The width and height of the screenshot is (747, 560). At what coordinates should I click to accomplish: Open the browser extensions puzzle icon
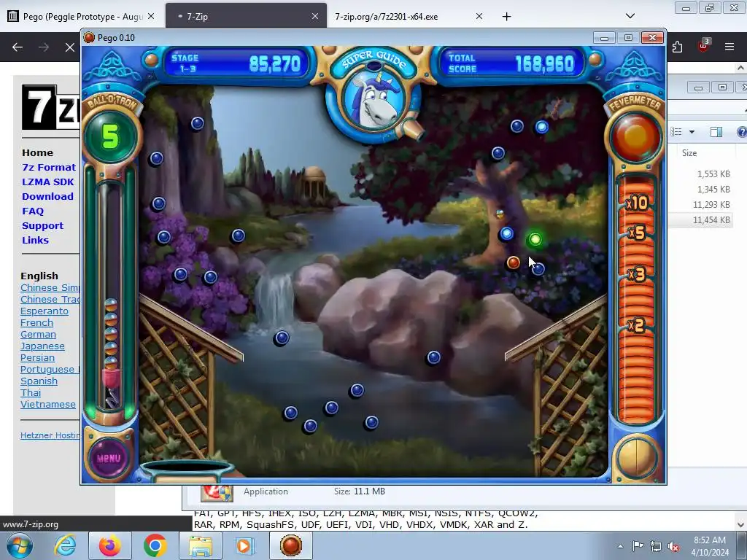click(678, 47)
